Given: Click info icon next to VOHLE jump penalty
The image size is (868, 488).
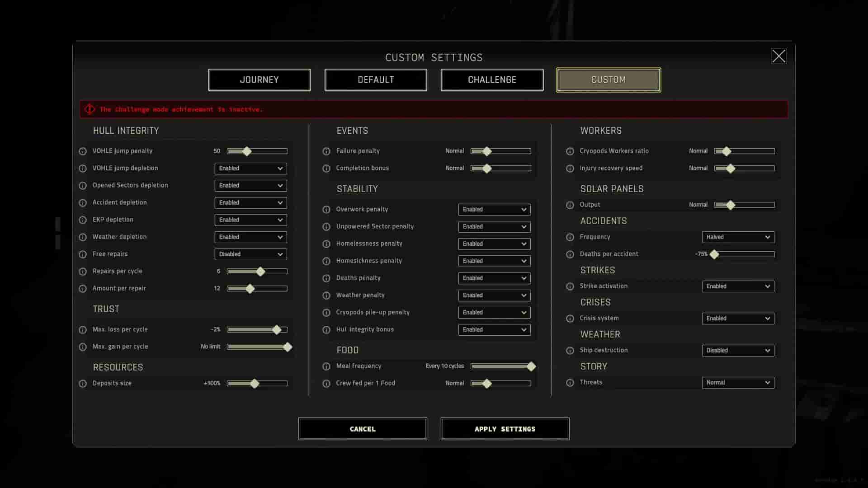Looking at the screenshot, I should [x=83, y=151].
